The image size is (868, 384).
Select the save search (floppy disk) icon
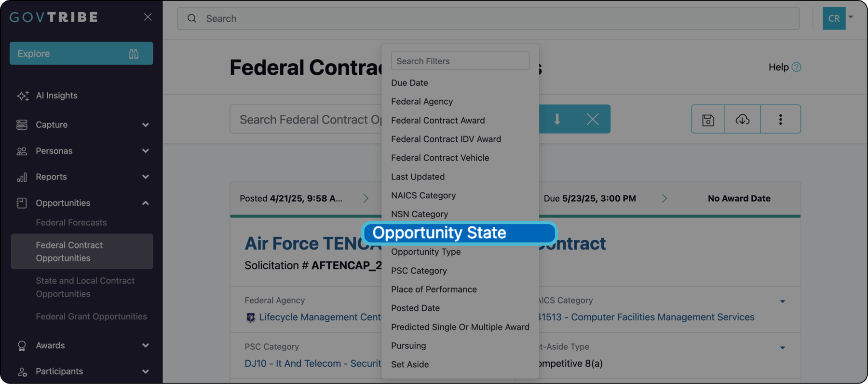tap(707, 119)
